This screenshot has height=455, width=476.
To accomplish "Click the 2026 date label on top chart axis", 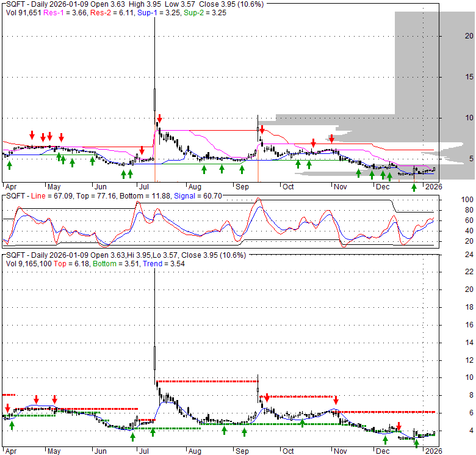I will [433, 186].
